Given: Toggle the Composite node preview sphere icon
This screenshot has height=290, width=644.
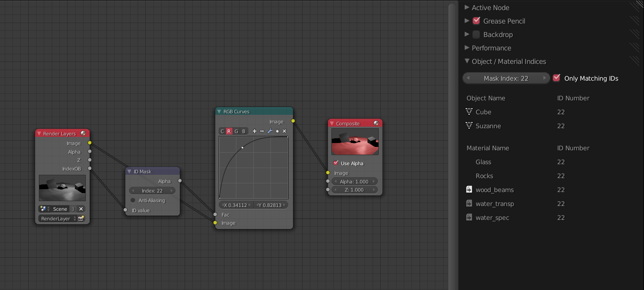Looking at the screenshot, I should 376,123.
